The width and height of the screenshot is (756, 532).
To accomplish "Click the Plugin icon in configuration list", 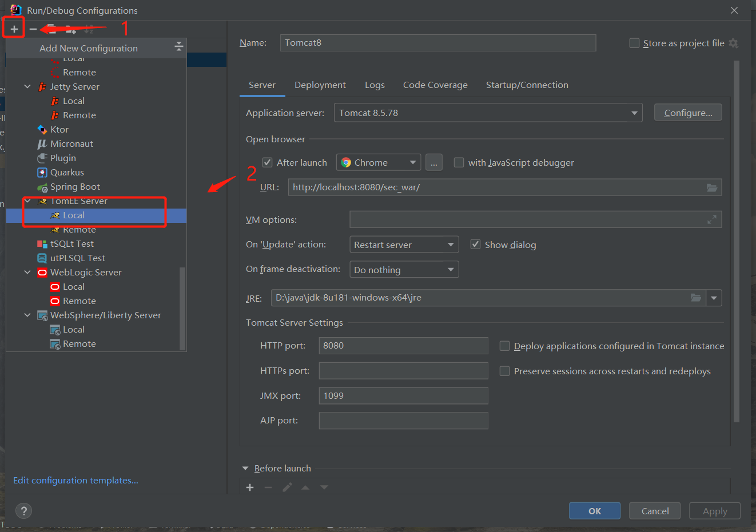I will 42,158.
